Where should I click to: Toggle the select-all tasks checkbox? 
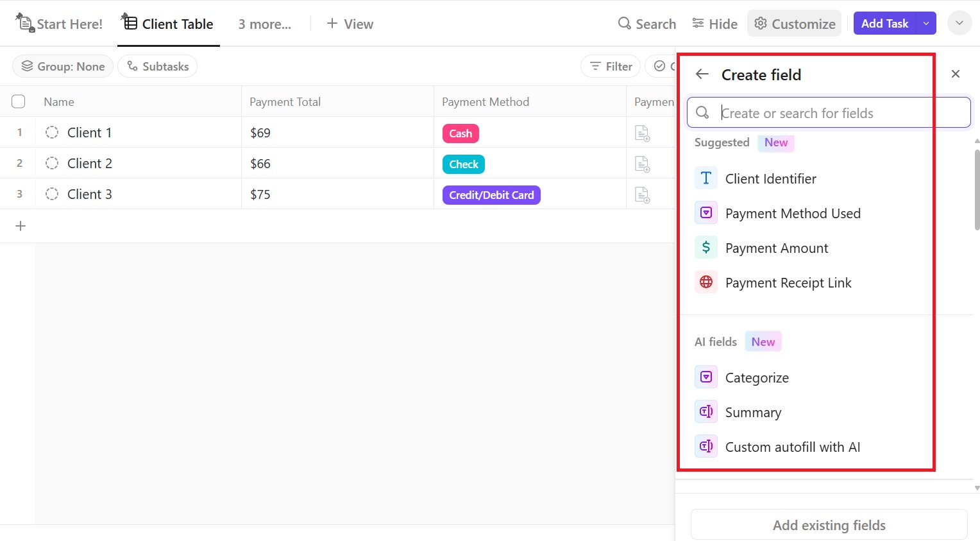(19, 101)
